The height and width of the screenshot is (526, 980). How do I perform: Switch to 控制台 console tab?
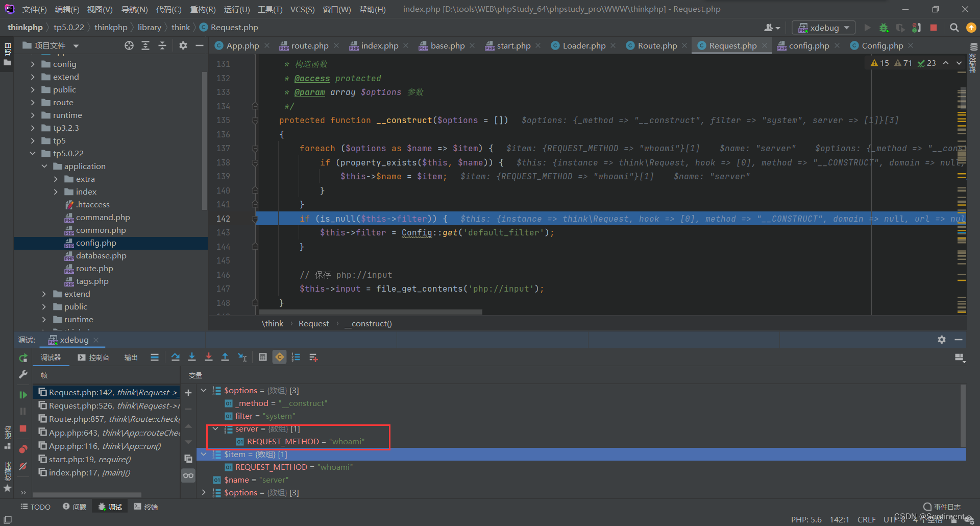93,357
